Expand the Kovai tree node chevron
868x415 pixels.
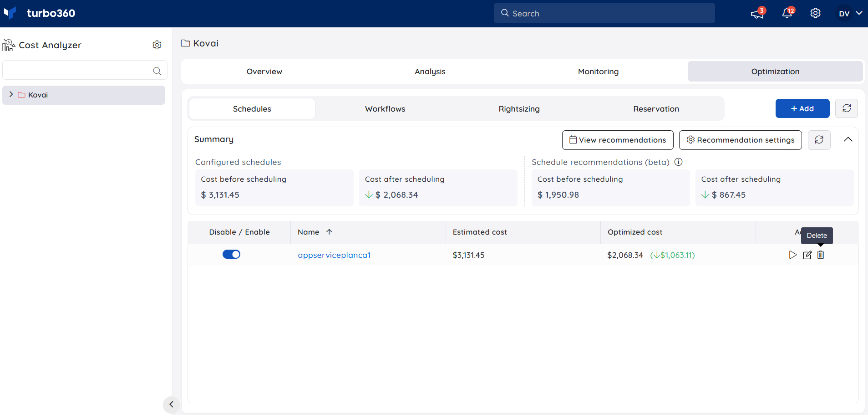click(11, 94)
